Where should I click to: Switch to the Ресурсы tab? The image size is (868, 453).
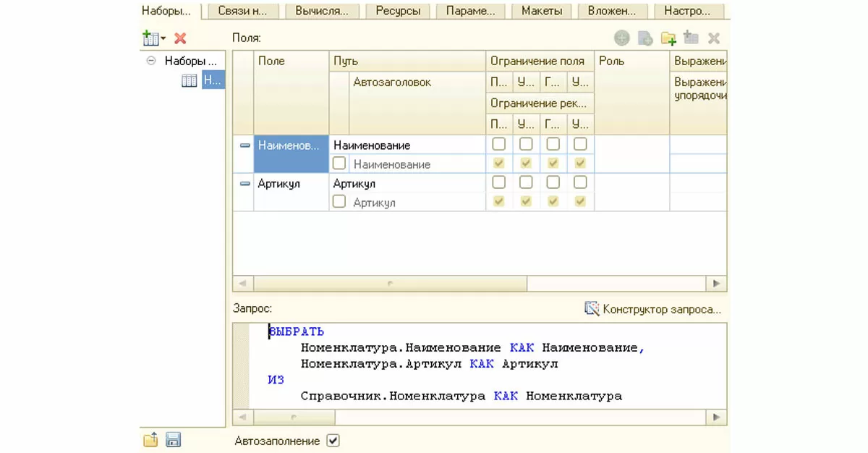tap(397, 11)
